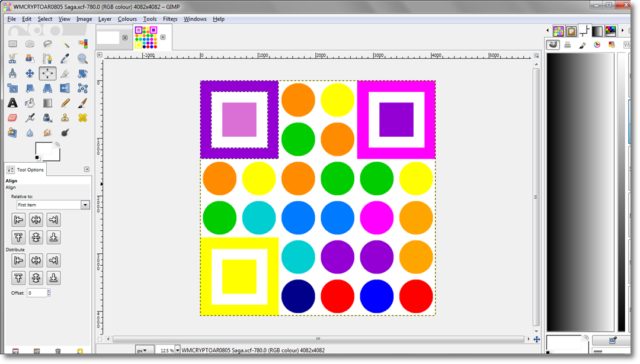
Task: Select the Free Select lasso tool
Action: pyautogui.click(x=47, y=44)
